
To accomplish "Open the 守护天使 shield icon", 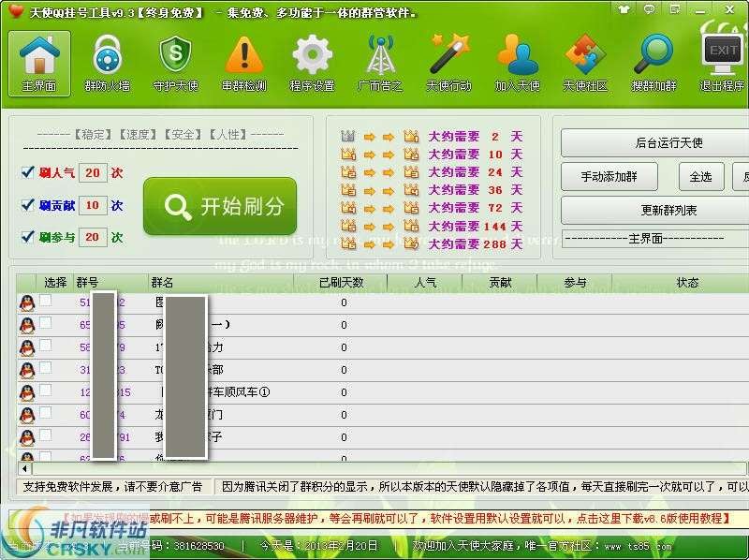I will pyautogui.click(x=175, y=64).
